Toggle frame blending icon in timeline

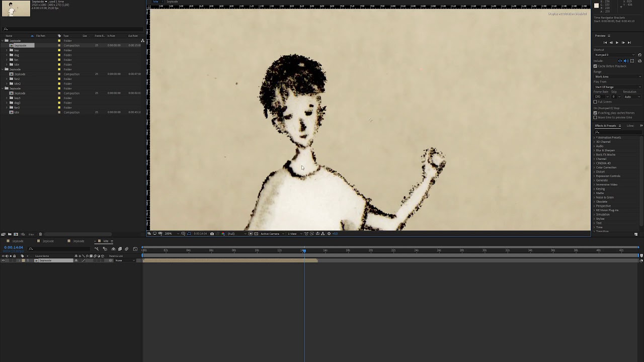pos(120,249)
